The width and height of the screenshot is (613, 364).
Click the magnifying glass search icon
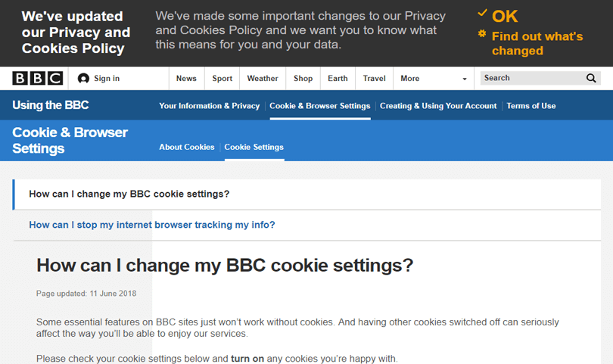tap(591, 78)
